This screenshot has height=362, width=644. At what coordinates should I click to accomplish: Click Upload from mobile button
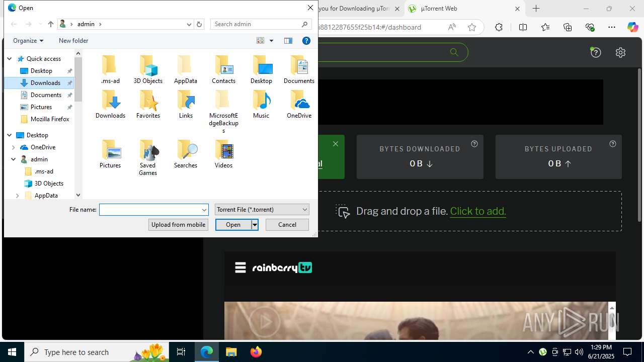point(178,225)
